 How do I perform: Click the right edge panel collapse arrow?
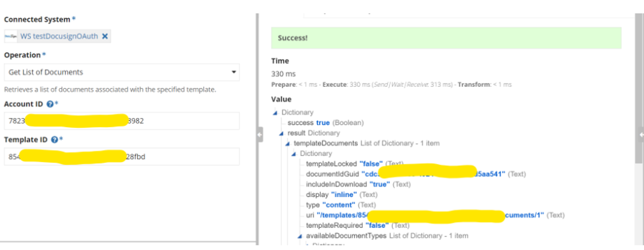click(x=641, y=135)
